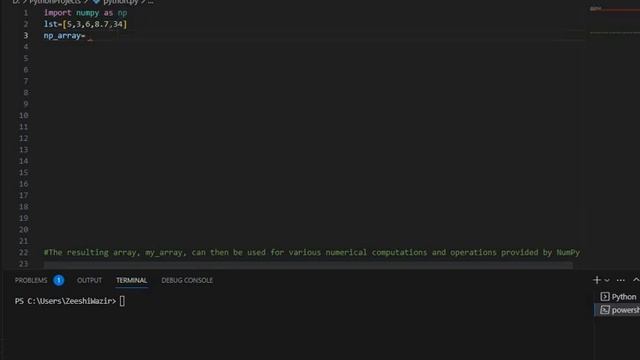Image resolution: width=640 pixels, height=360 pixels.
Task: Click the Python file icon in breadcrumb
Action: point(96,2)
